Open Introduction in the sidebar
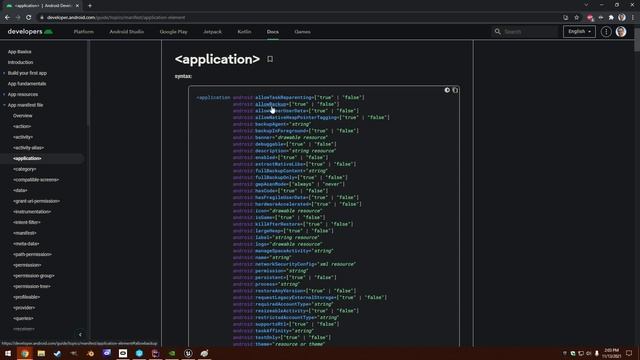The height and width of the screenshot is (360, 640). [x=20, y=62]
